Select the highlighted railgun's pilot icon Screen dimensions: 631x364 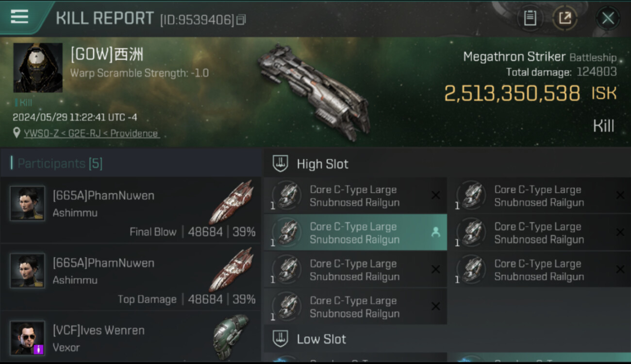click(435, 232)
